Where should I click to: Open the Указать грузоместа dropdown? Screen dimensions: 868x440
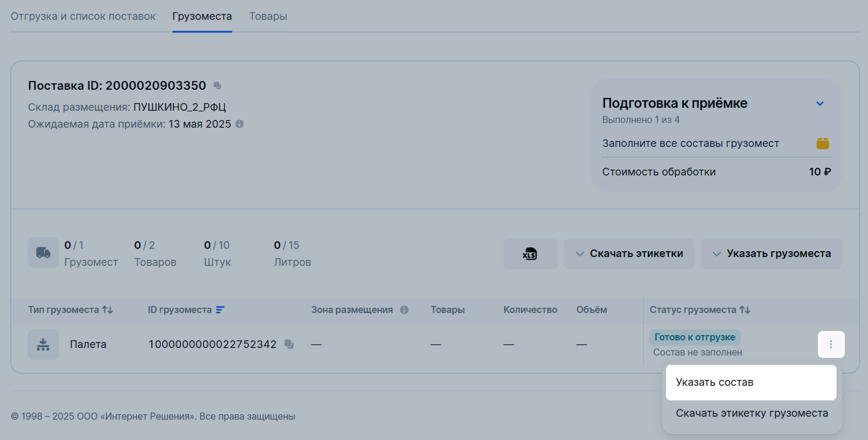pyautogui.click(x=771, y=254)
